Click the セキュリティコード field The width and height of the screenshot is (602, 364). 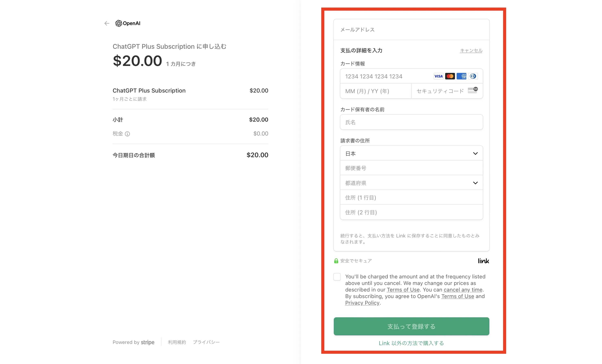click(x=447, y=91)
